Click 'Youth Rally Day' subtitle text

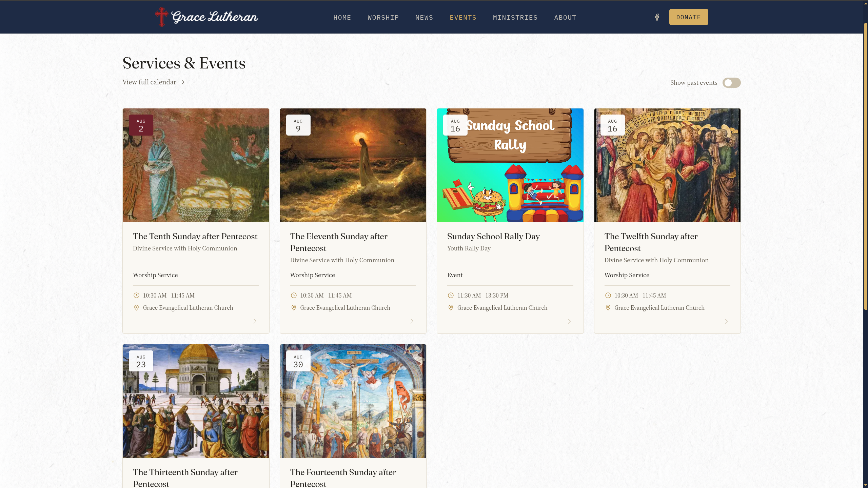469,248
